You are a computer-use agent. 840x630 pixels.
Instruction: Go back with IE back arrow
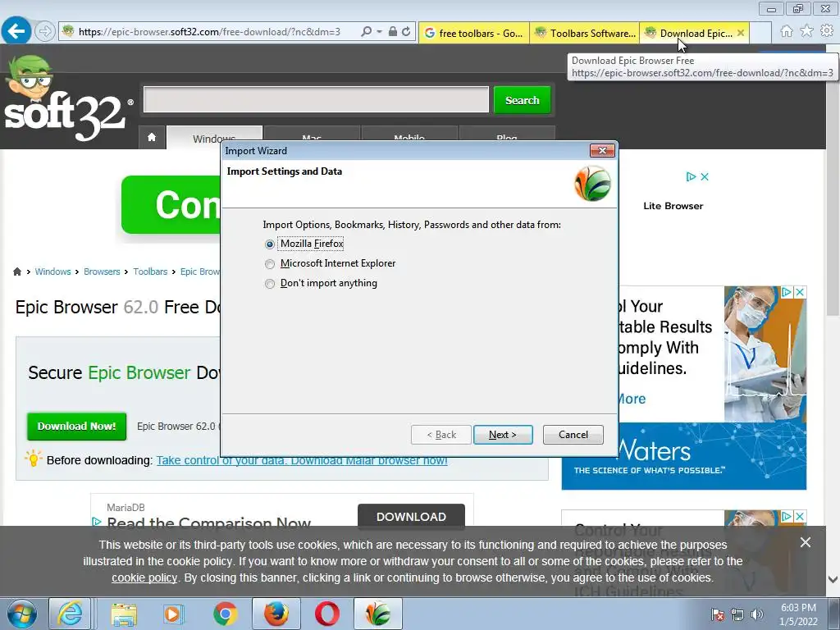pos(16,31)
